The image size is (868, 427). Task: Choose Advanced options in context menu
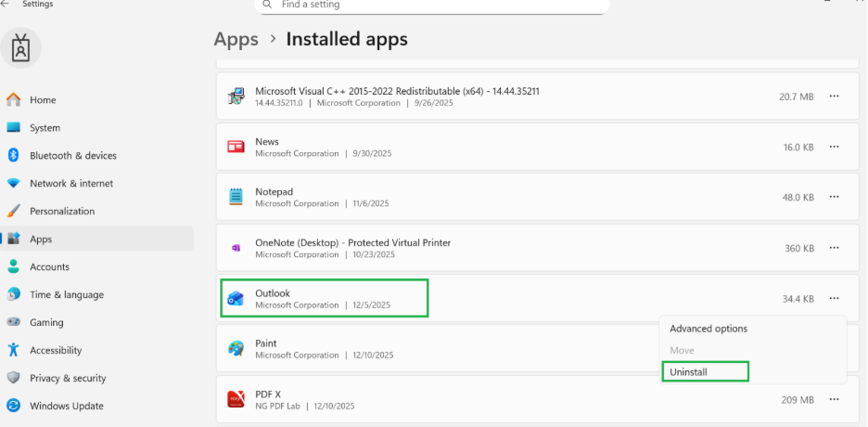[x=708, y=329]
